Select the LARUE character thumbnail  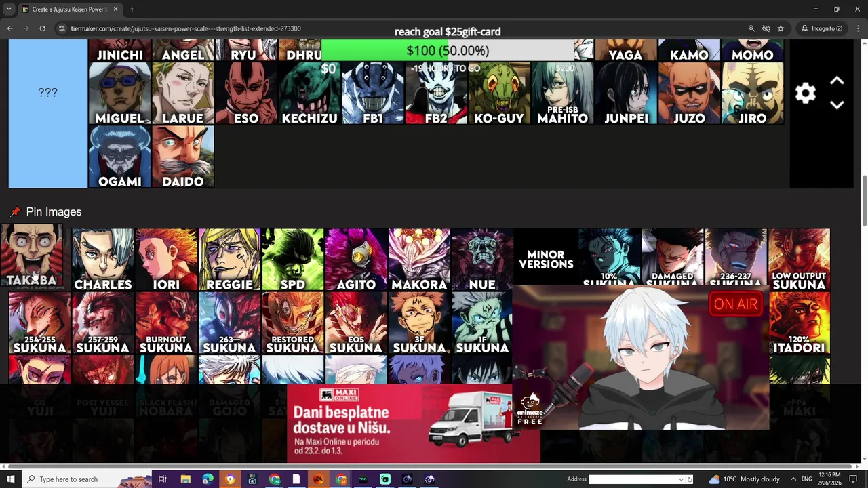tap(182, 94)
